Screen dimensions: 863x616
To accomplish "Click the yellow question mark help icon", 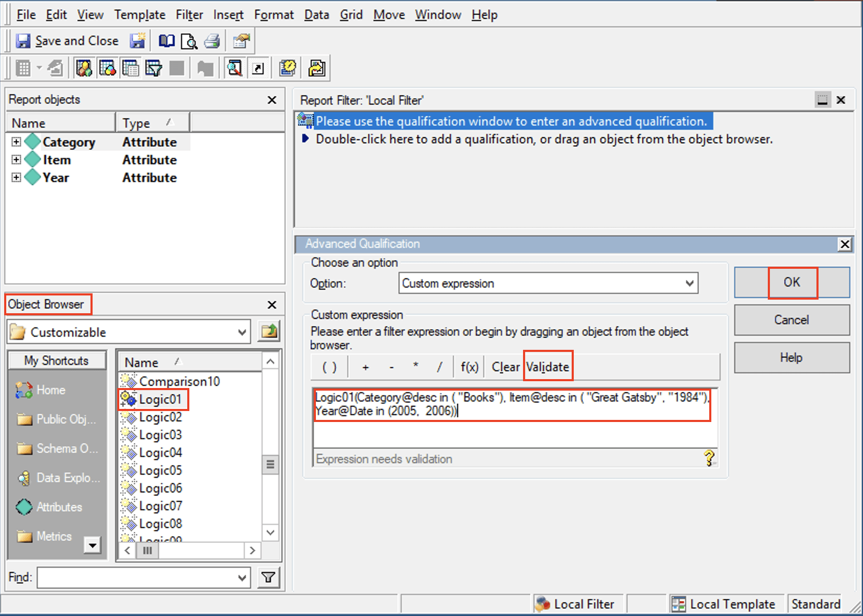I will coord(709,458).
